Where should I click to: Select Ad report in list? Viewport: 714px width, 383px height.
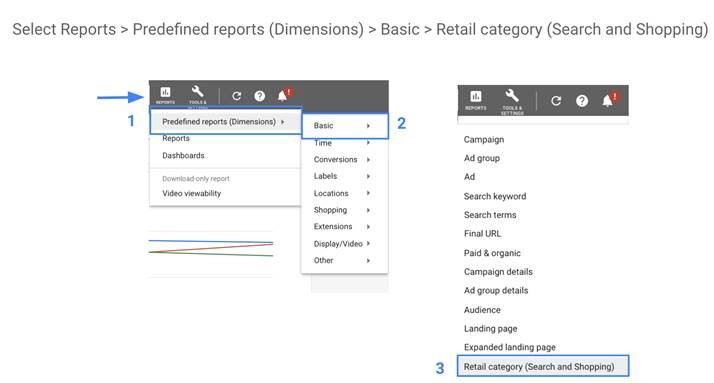pos(469,177)
